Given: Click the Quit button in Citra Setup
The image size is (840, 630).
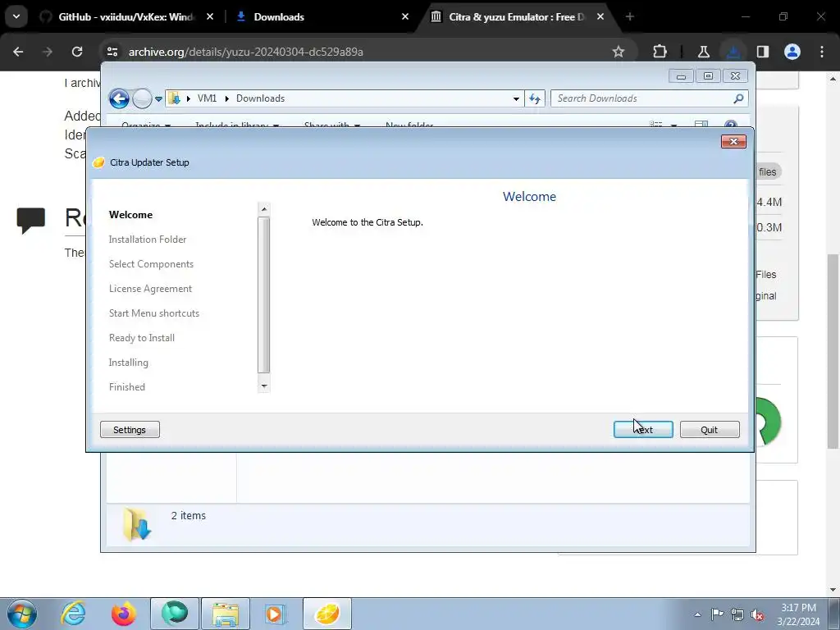Looking at the screenshot, I should pyautogui.click(x=710, y=430).
